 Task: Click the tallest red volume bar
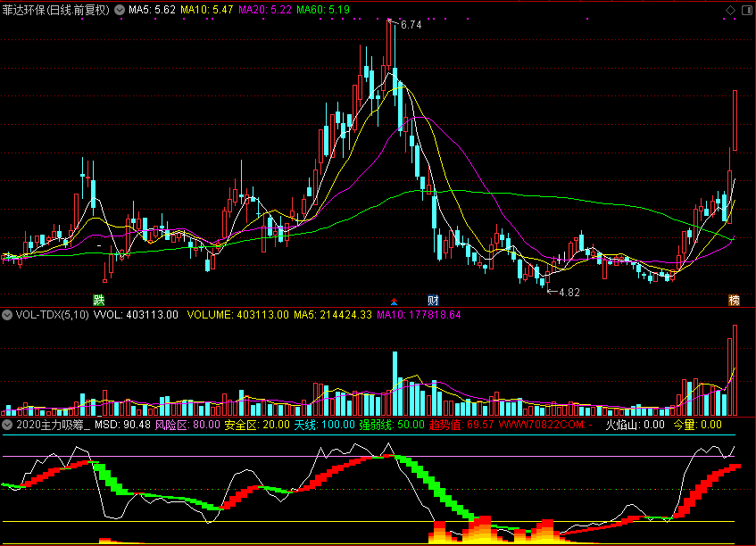click(x=735, y=370)
